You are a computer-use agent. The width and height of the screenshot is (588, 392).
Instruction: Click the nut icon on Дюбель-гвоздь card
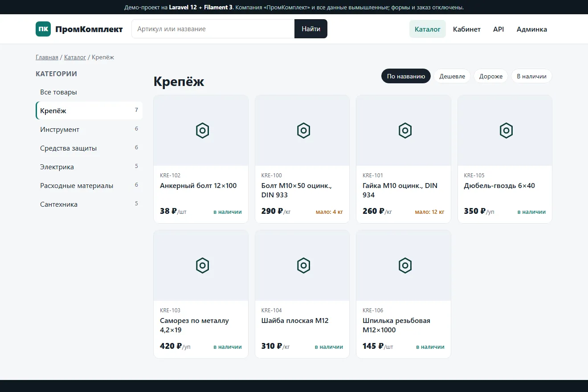pos(506,131)
